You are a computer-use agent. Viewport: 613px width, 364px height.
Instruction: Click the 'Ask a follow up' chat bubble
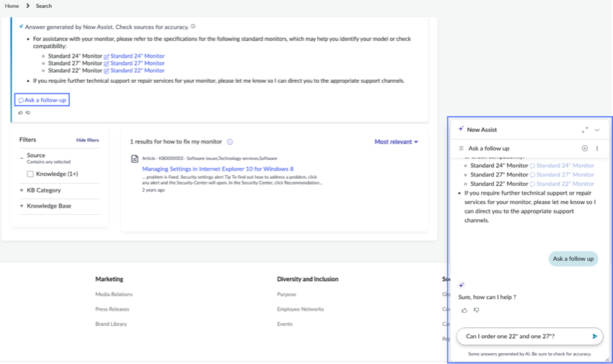pos(573,259)
